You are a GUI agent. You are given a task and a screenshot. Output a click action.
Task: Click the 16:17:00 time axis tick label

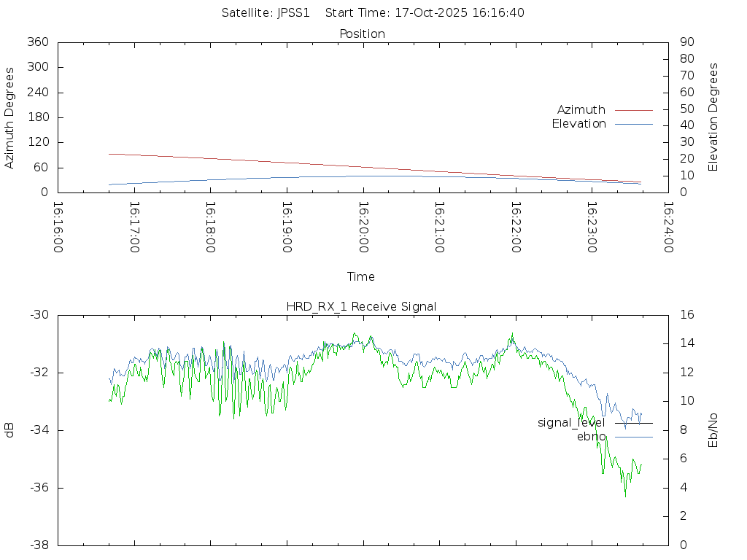coord(134,227)
